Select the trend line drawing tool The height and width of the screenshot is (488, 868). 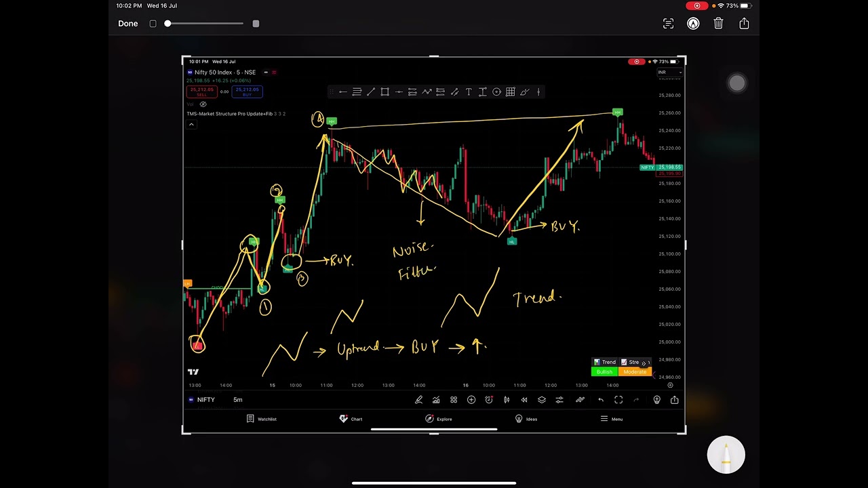pos(371,92)
